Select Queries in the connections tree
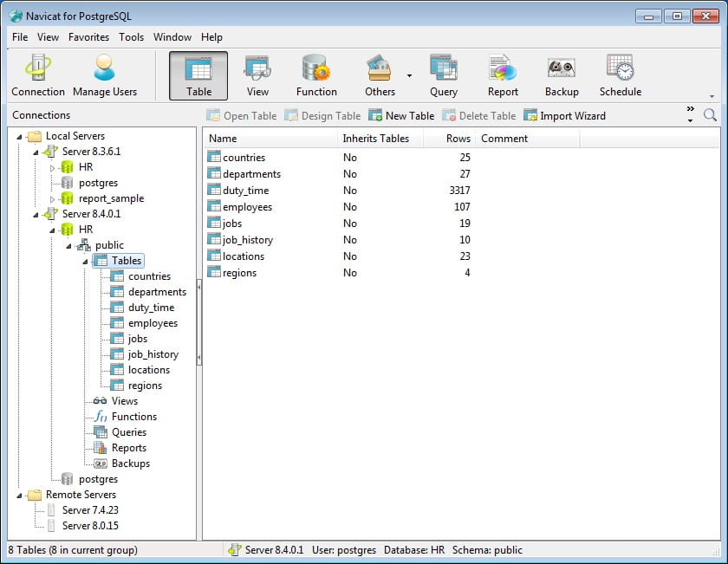The image size is (728, 564). click(x=128, y=432)
